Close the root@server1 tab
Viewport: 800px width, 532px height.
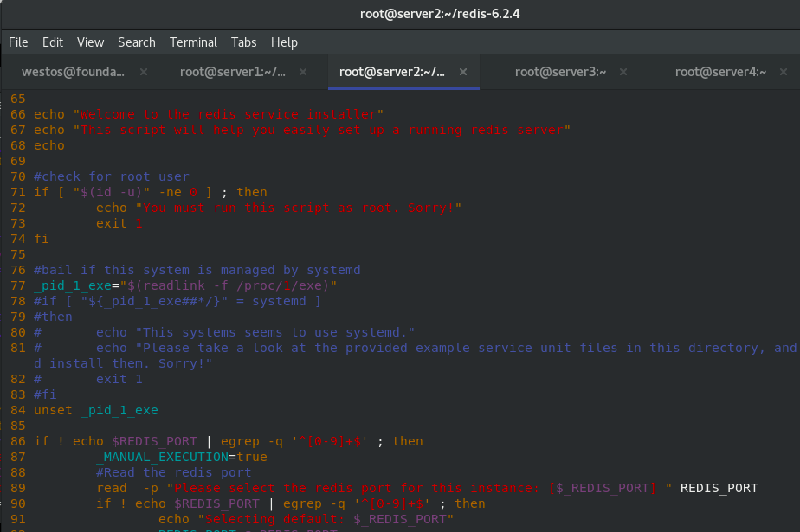pos(303,72)
